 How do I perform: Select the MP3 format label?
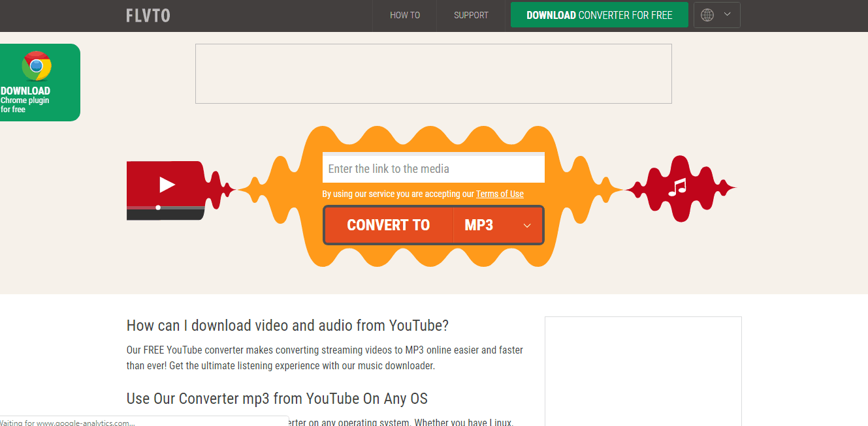pos(479,225)
